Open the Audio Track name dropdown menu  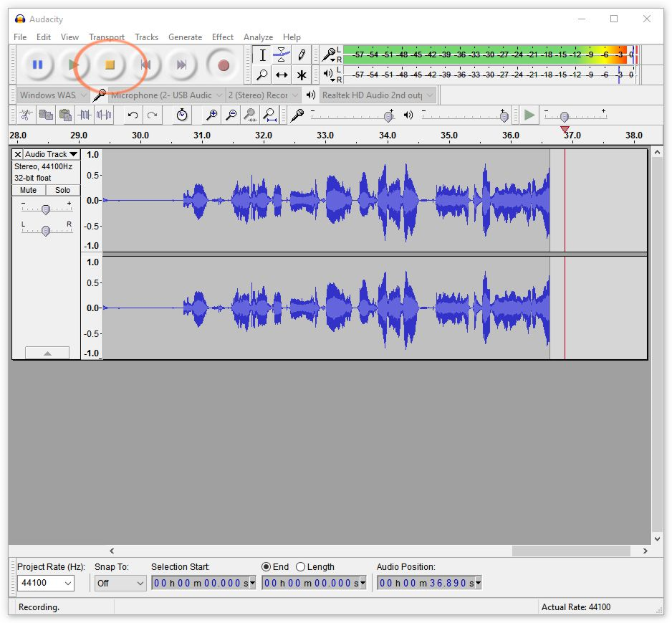coord(52,154)
